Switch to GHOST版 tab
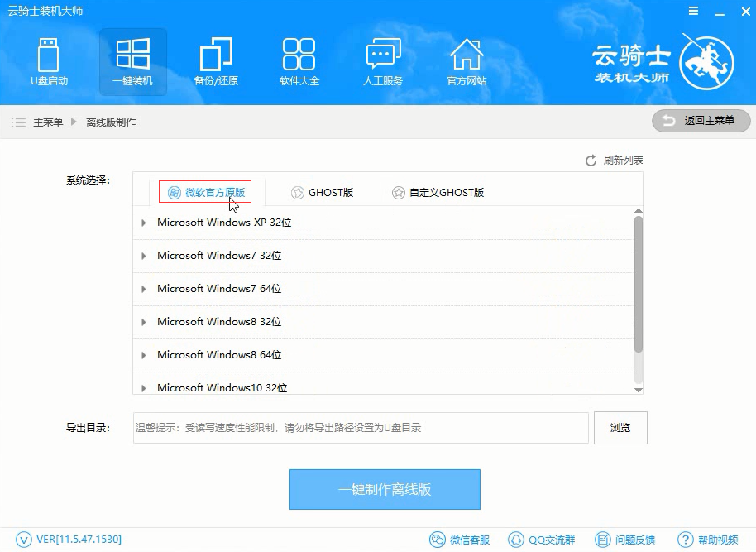Viewport: 756px width, 552px height. [322, 193]
